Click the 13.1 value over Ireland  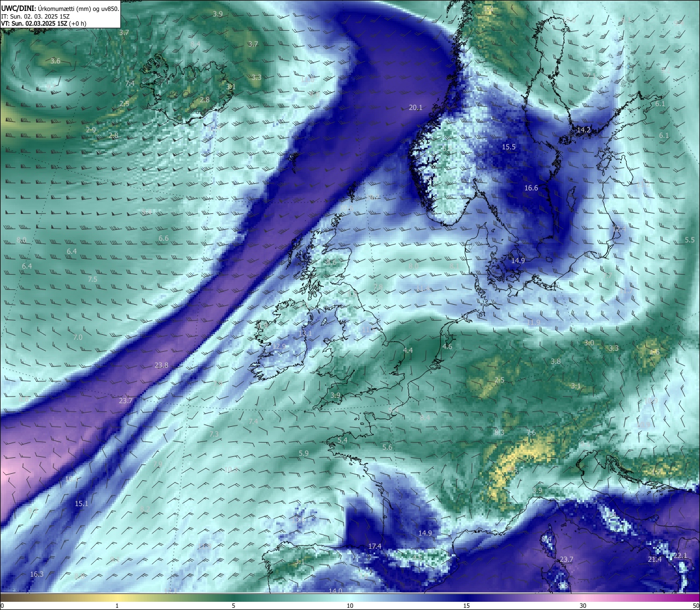306,334
